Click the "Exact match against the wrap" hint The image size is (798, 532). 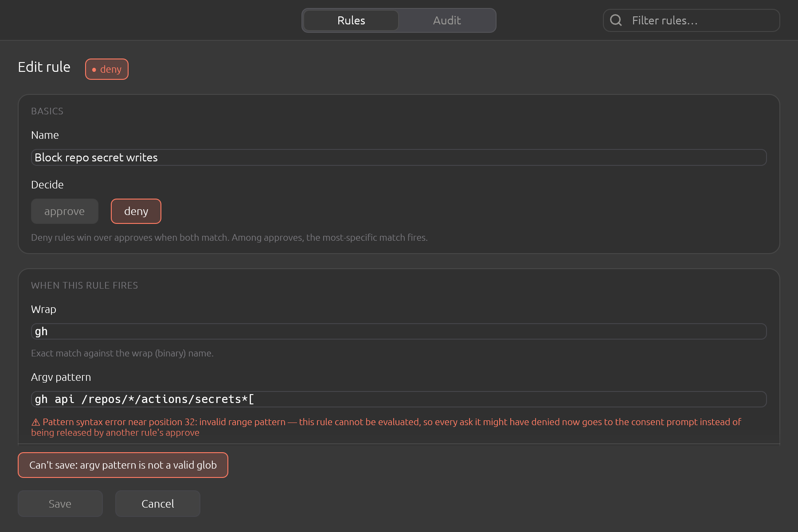coord(122,353)
